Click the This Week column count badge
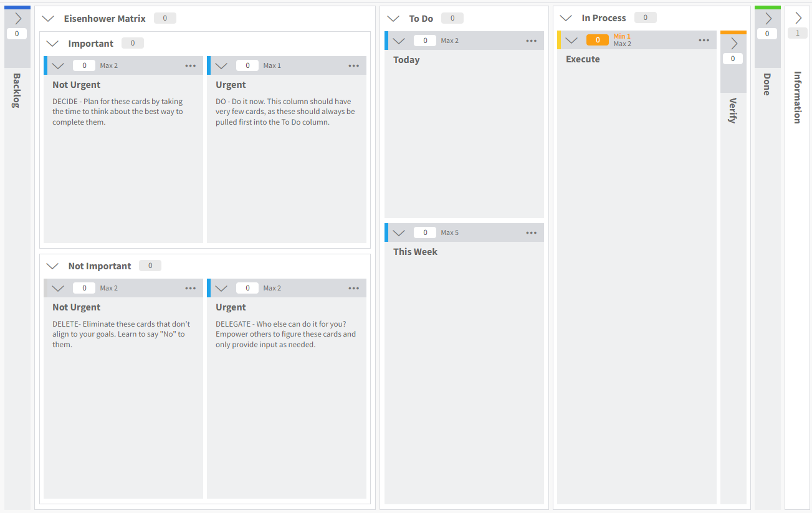This screenshot has height=513, width=812. [x=425, y=233]
